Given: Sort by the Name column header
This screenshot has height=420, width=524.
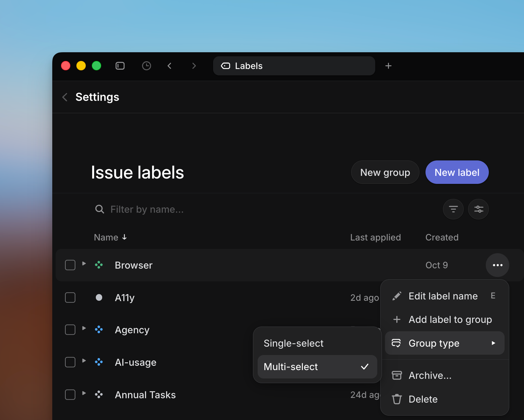Looking at the screenshot, I should 110,237.
